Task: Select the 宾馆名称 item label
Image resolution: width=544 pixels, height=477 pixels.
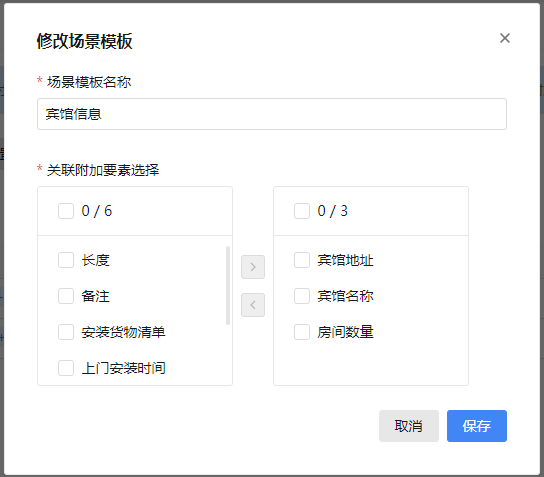Action: pos(346,296)
